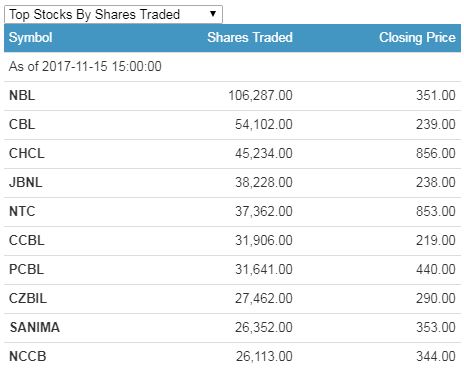Click the dropdown arrow beside Top Stocks
The image size is (464, 370).
point(213,14)
